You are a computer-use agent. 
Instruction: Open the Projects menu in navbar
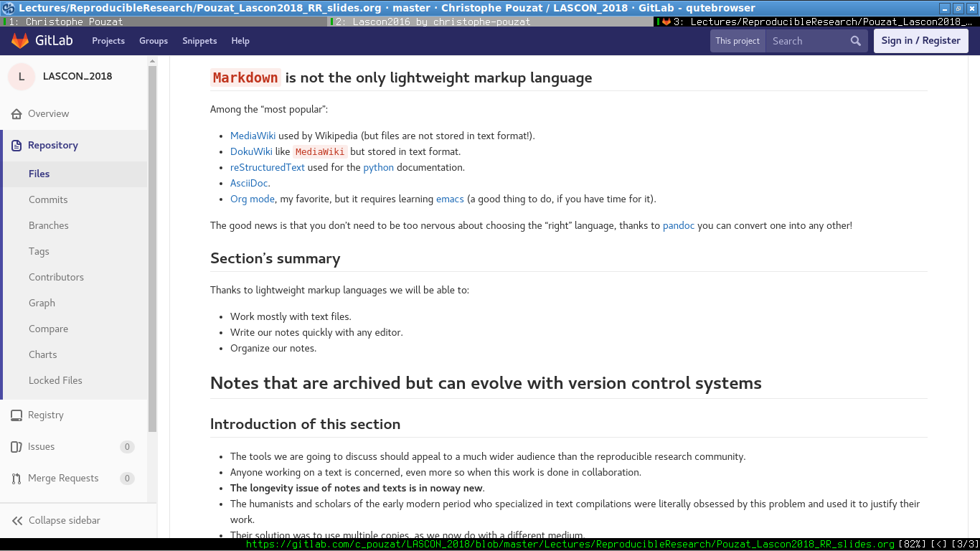108,41
